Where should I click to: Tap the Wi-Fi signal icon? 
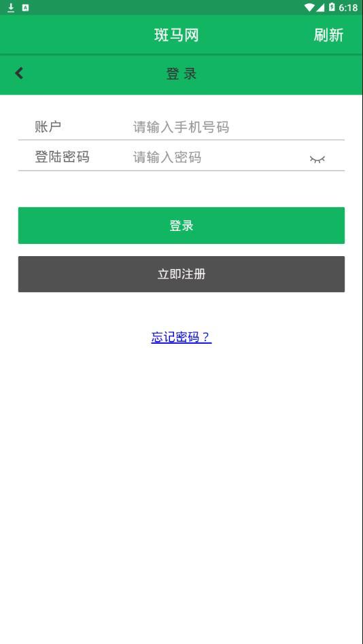309,7
